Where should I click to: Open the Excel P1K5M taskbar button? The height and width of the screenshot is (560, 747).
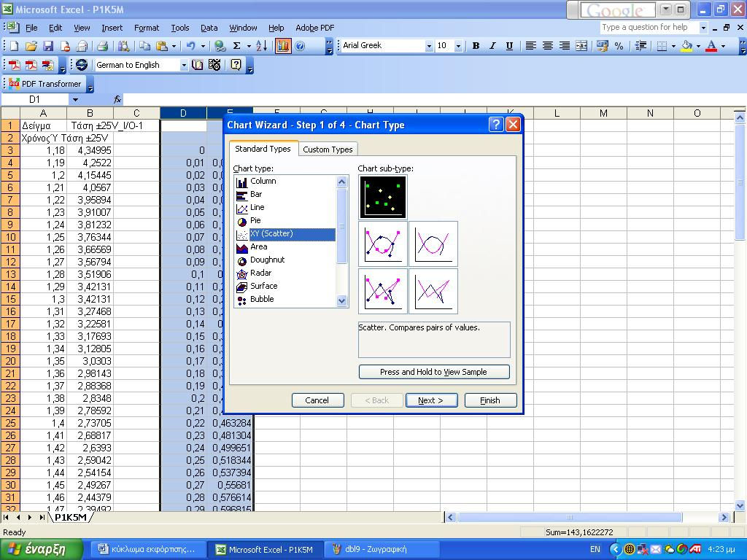point(266,549)
